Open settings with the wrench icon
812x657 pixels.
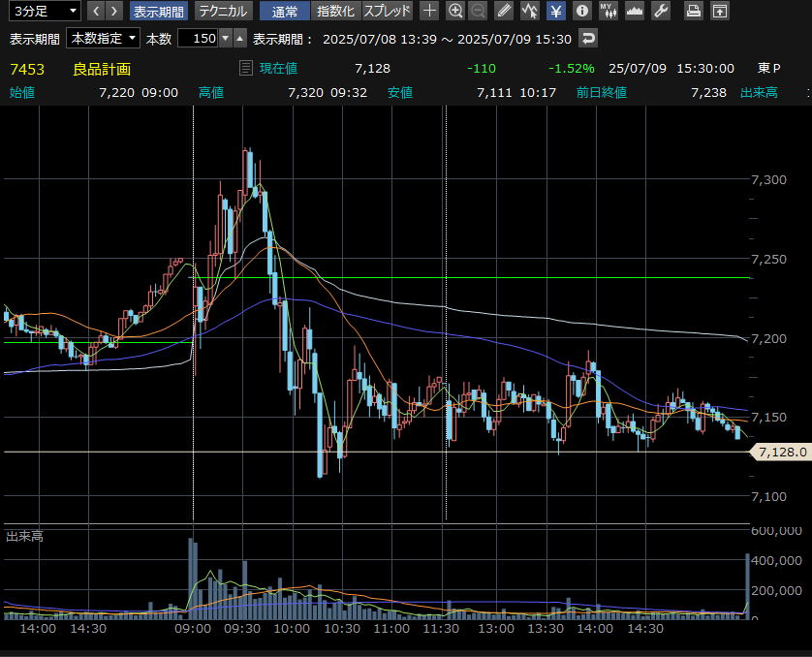point(661,12)
